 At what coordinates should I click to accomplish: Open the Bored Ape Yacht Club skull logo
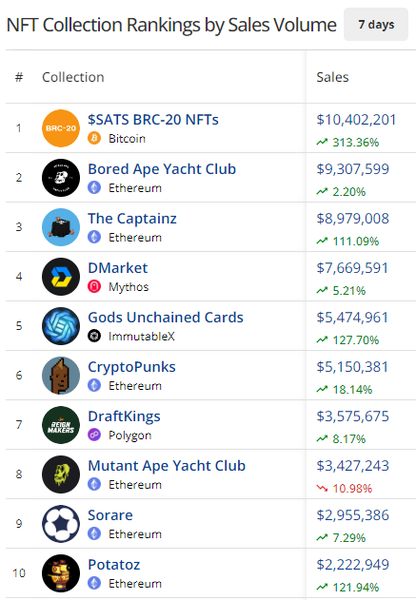[61, 178]
